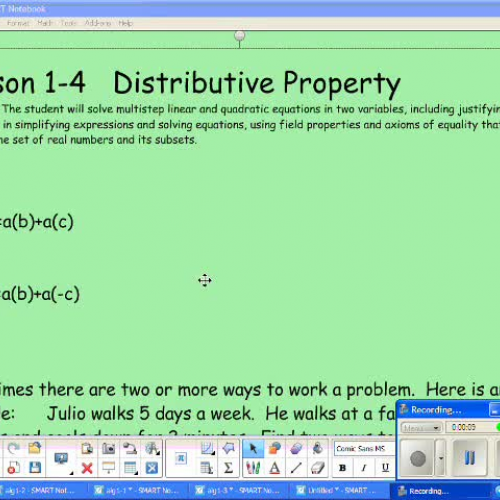This screenshot has width=500, height=500.
Task: Click the Delete Page icon
Action: click(x=13, y=468)
